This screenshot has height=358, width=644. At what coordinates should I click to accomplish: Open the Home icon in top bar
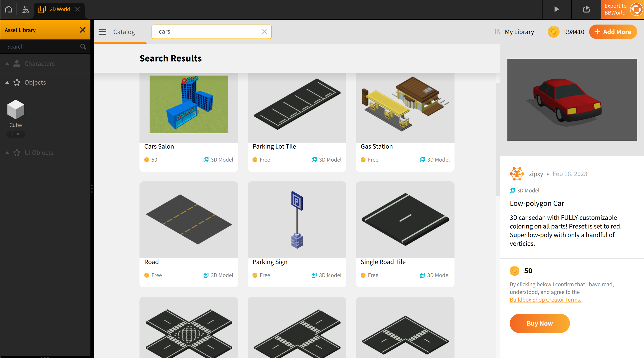8,9
